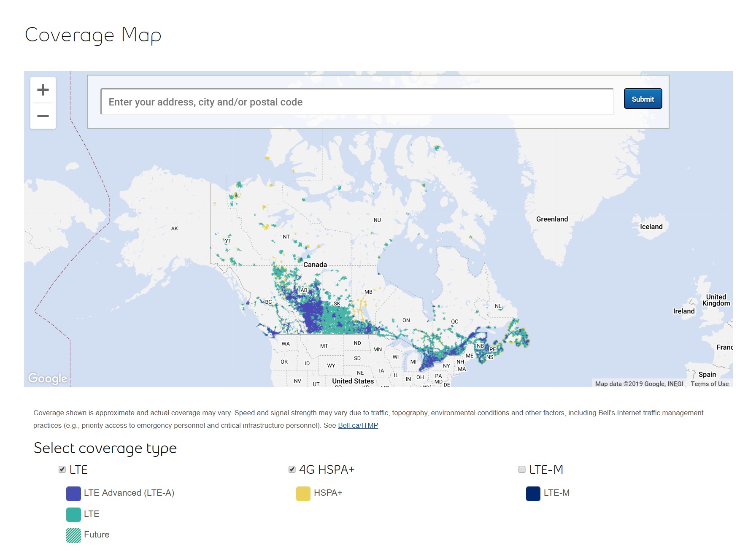Click the 'Greenland' map label
Screen dimensions: 756x551
(552, 219)
